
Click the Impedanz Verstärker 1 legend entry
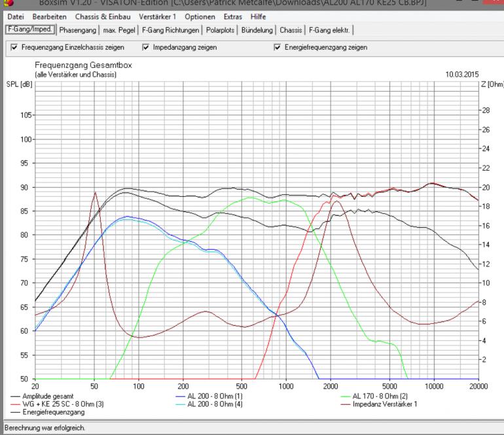(x=379, y=404)
